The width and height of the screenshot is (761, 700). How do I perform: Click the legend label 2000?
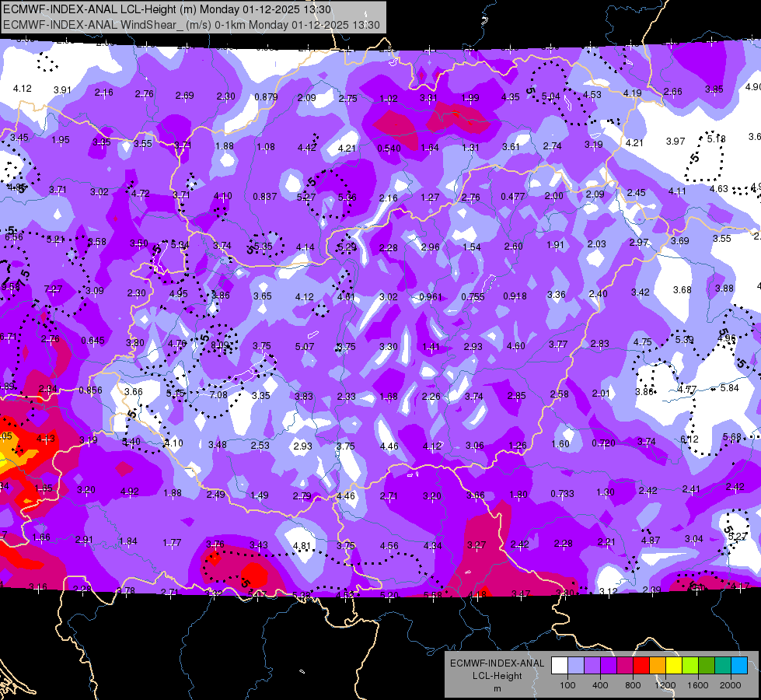pos(731,685)
